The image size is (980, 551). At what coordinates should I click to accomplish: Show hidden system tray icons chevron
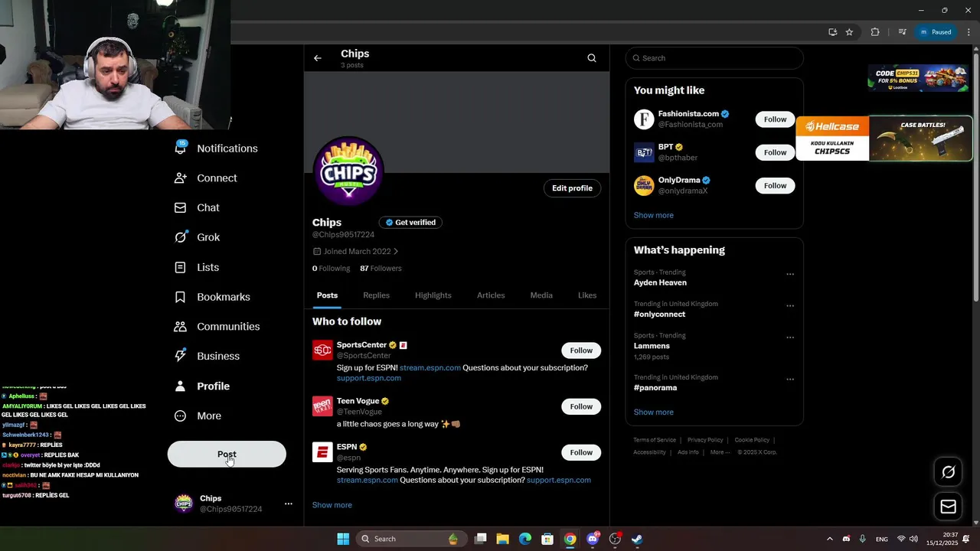point(829,539)
